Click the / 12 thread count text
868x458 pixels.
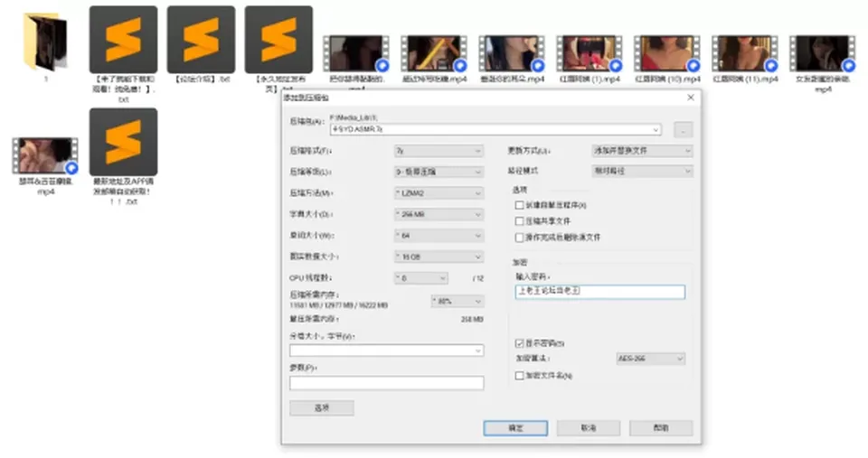click(478, 278)
